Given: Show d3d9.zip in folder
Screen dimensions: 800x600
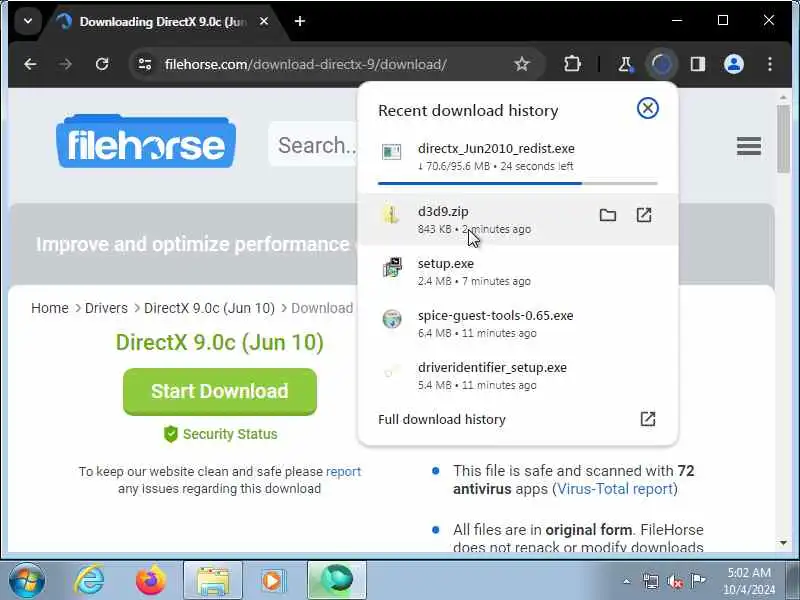Looking at the screenshot, I should [x=608, y=215].
